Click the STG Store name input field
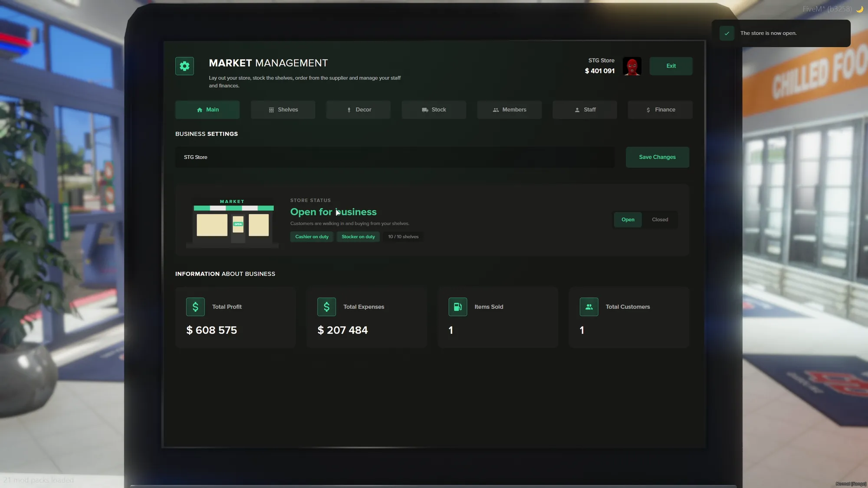This screenshot has height=488, width=868. pyautogui.click(x=395, y=157)
